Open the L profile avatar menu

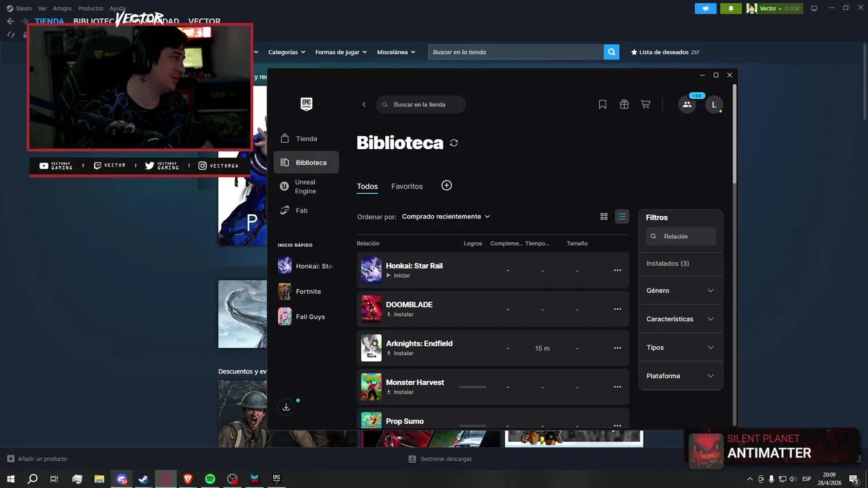click(x=713, y=104)
